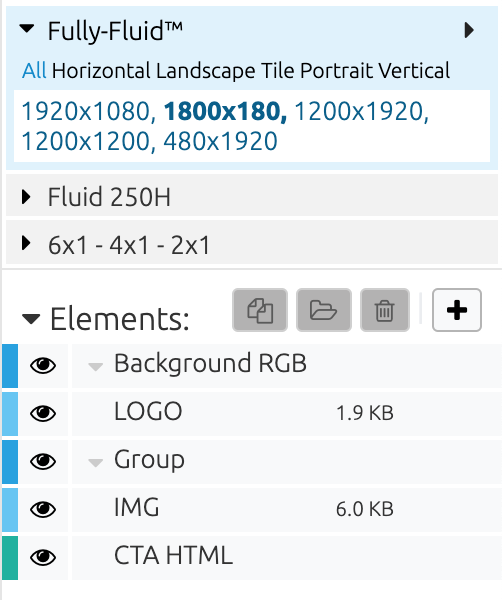Hide the Background RGB element
The height and width of the screenshot is (600, 502).
(43, 365)
